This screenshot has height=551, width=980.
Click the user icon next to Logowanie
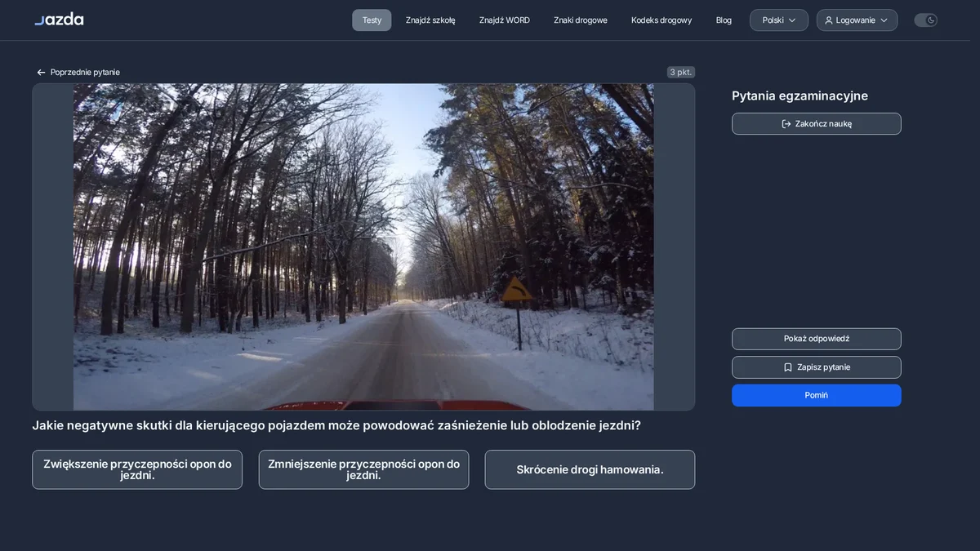(829, 20)
